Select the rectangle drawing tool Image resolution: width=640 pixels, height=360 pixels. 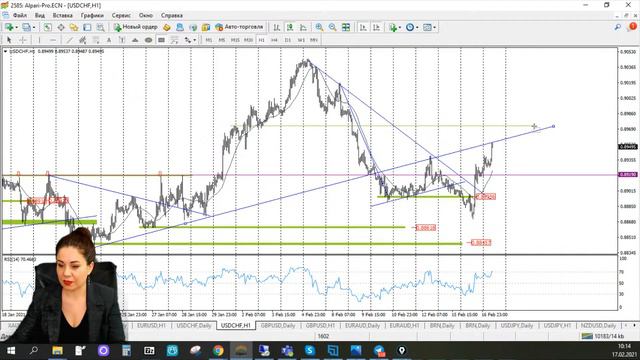coord(161,40)
